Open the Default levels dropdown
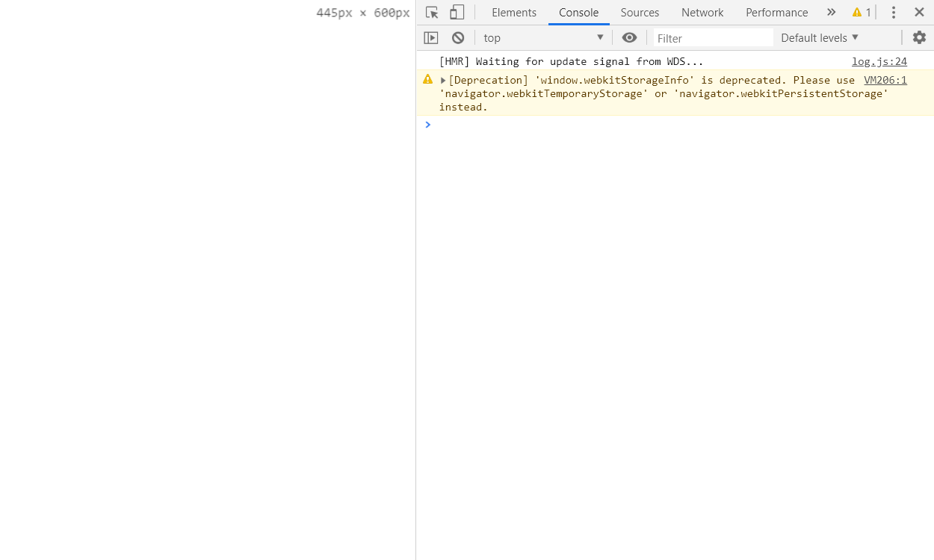The width and height of the screenshot is (934, 560). (x=819, y=37)
